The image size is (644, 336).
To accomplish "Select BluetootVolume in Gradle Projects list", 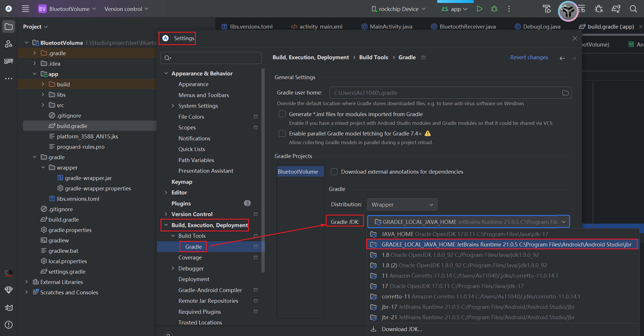I will pyautogui.click(x=300, y=172).
